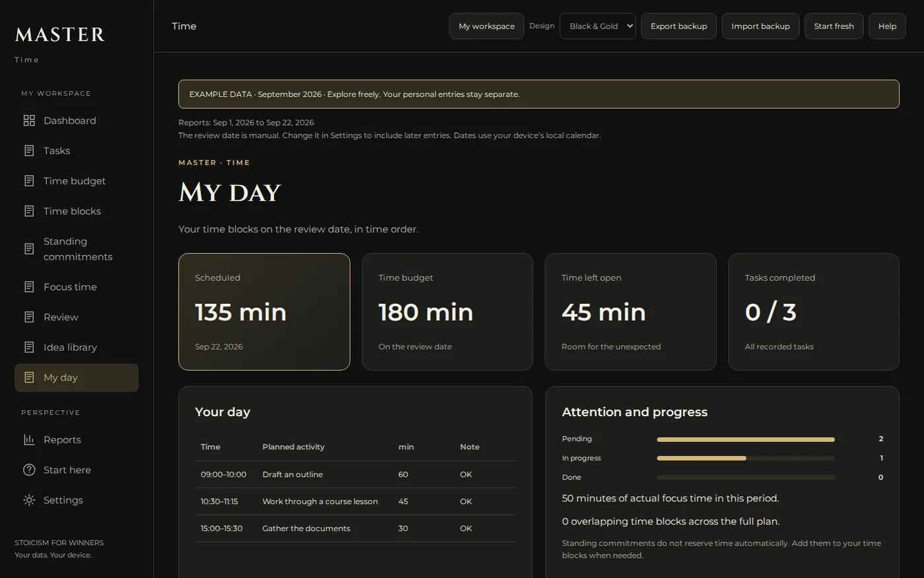The width and height of the screenshot is (924, 578).
Task: Open the Design theme dropdown
Action: click(x=597, y=26)
